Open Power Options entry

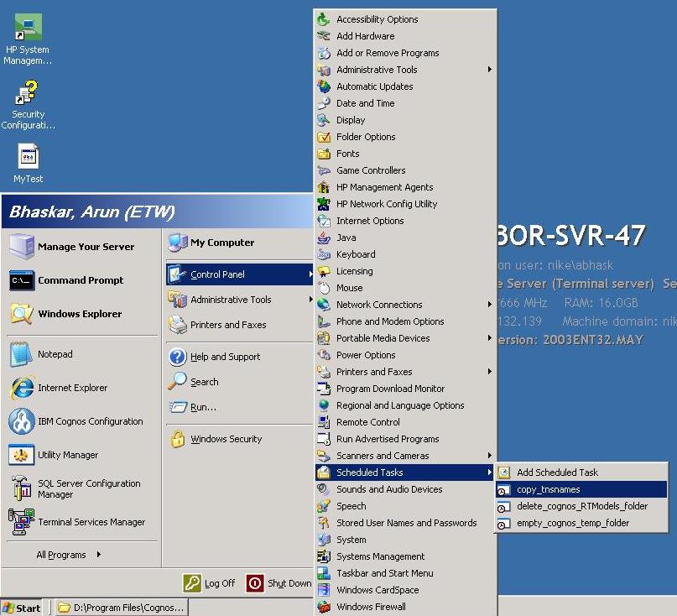405,355
